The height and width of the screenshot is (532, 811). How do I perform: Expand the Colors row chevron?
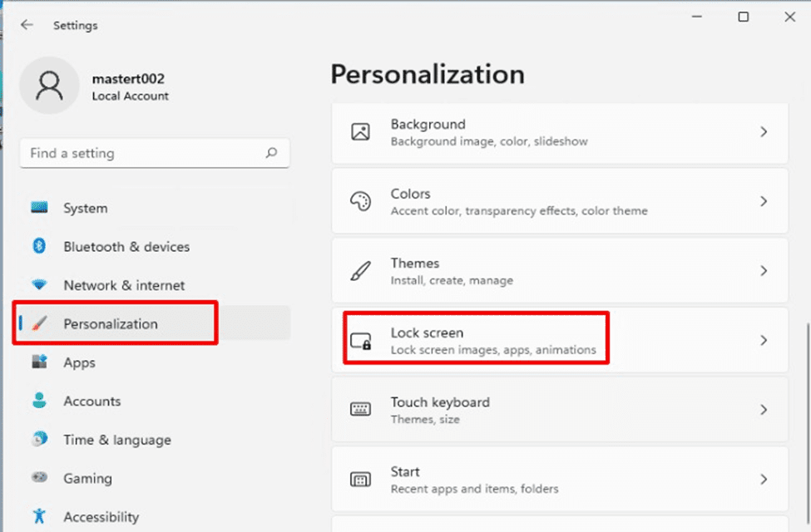[763, 201]
